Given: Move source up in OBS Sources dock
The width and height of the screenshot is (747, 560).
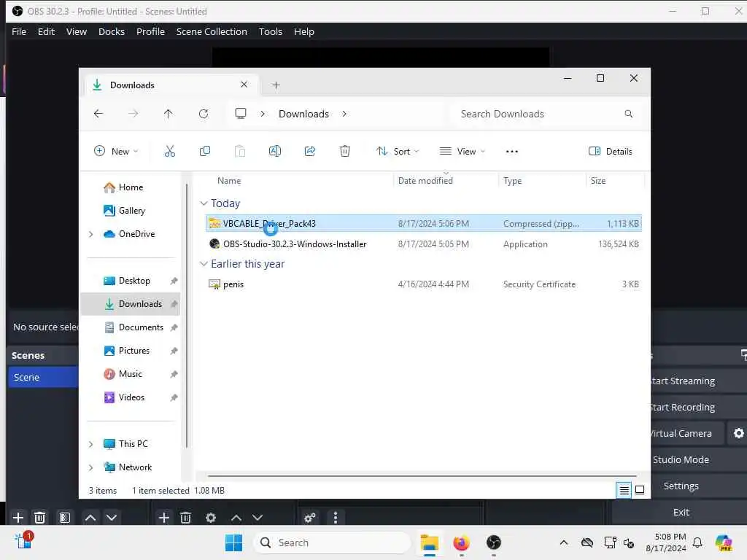Looking at the screenshot, I should point(236,518).
